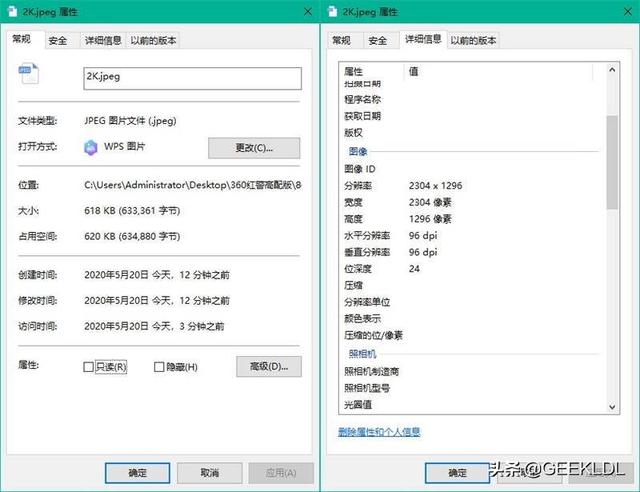Click the details list scroll-up arrow
This screenshot has height=492, width=640.
[x=612, y=71]
